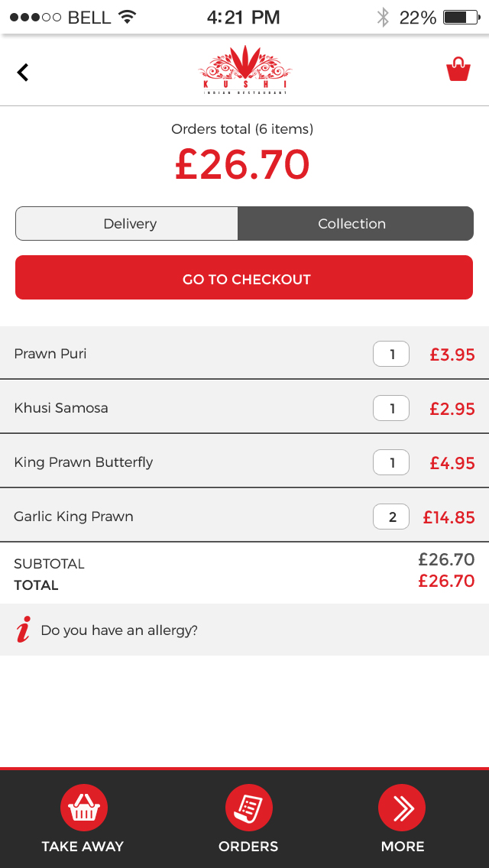The width and height of the screenshot is (489, 868).
Task: Select the Garlic King Prawn item row
Action: point(244,517)
